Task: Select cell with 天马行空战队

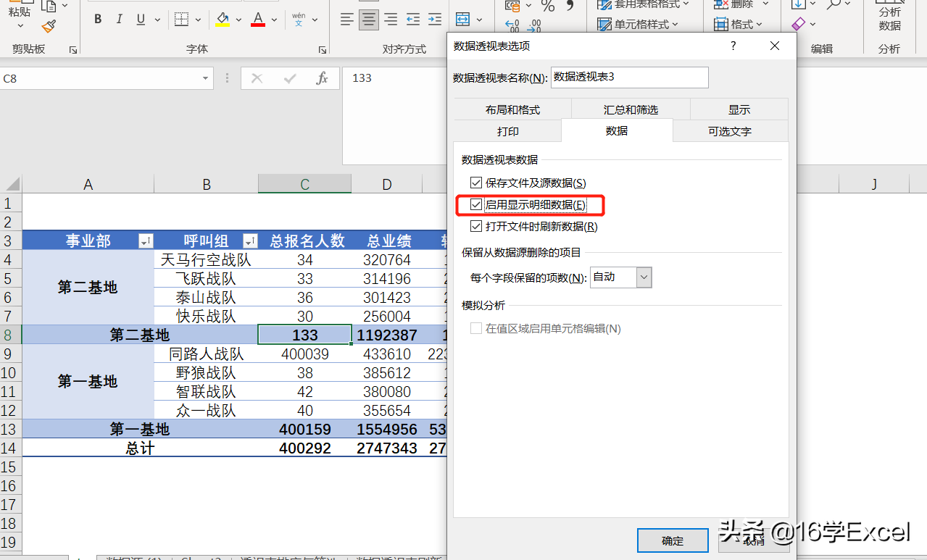Action: (x=207, y=259)
